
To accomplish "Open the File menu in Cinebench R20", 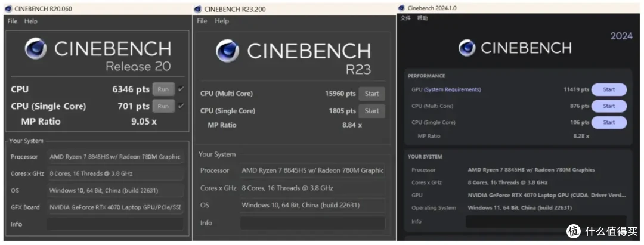I will (x=12, y=21).
